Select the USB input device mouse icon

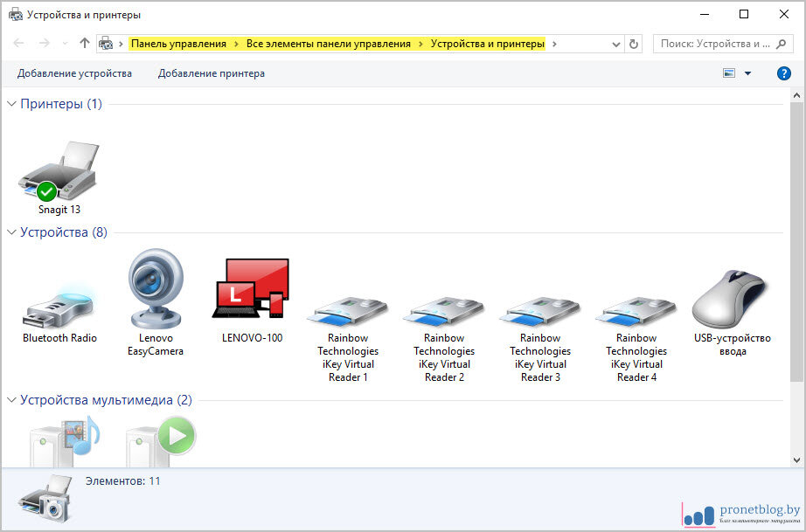(x=731, y=300)
